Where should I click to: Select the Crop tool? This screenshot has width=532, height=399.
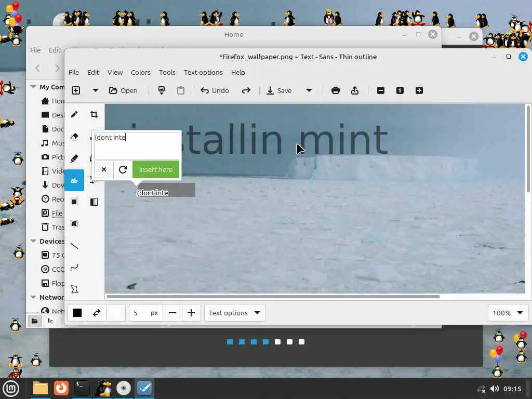(x=94, y=114)
